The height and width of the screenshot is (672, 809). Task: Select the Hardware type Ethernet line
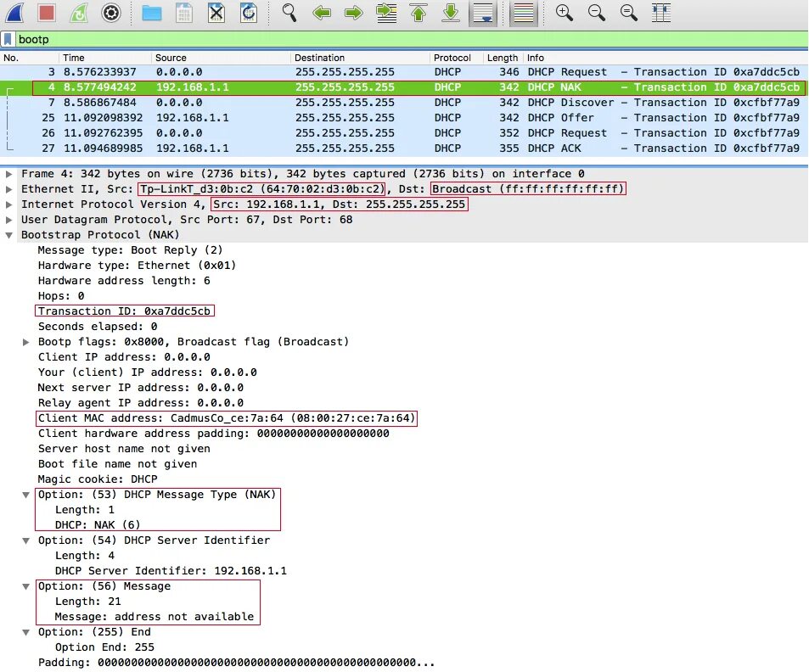137,265
